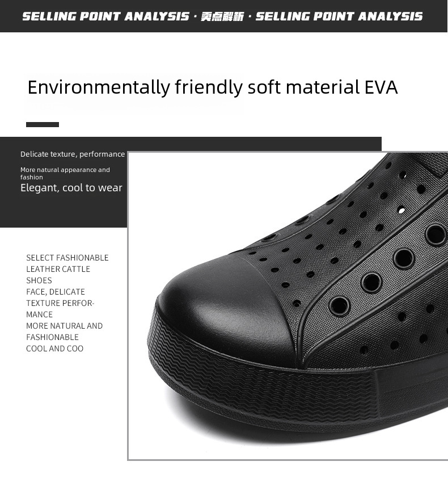This screenshot has width=448, height=491.
Task: Click the 'MORE NATURAL AND' text line
Action: (65, 326)
